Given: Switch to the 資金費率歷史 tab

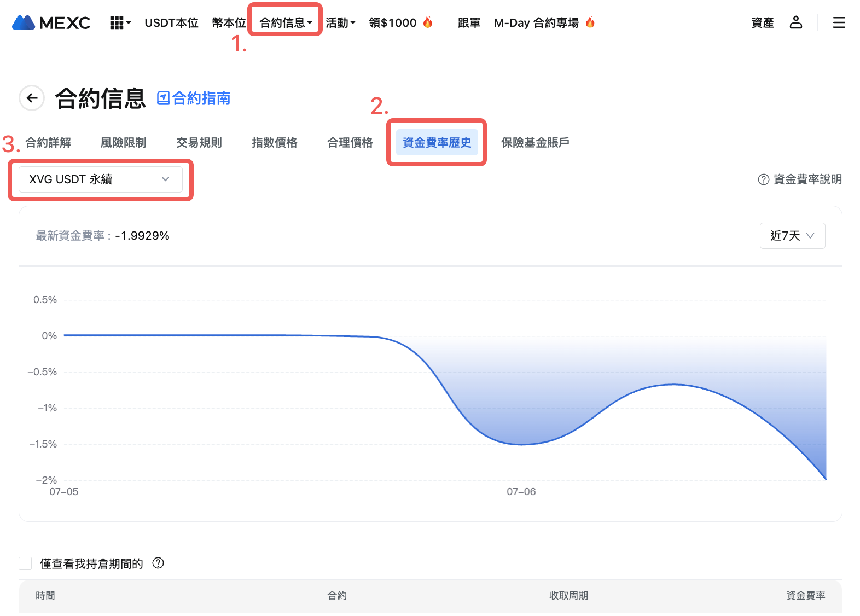Looking at the screenshot, I should click(x=437, y=142).
